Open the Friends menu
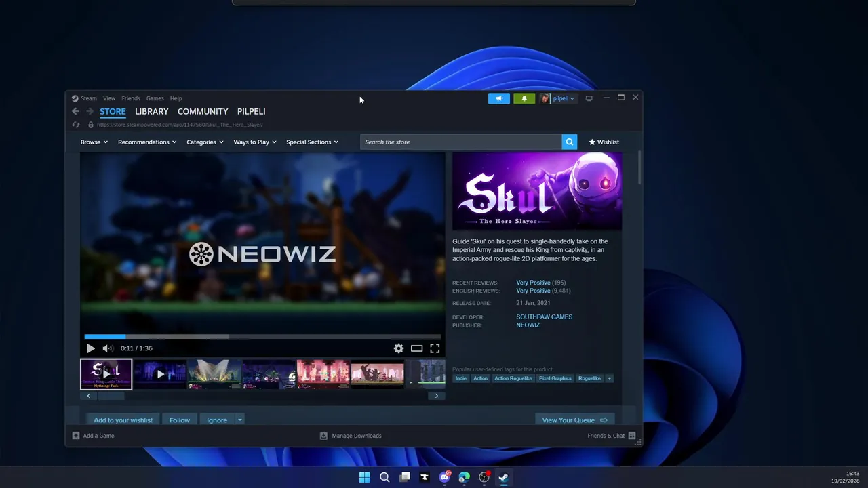The height and width of the screenshot is (488, 868). pyautogui.click(x=131, y=98)
